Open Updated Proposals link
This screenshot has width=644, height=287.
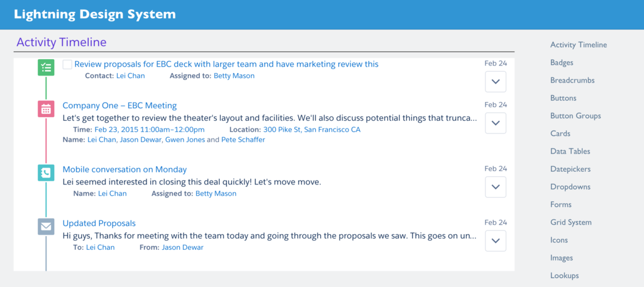(99, 223)
